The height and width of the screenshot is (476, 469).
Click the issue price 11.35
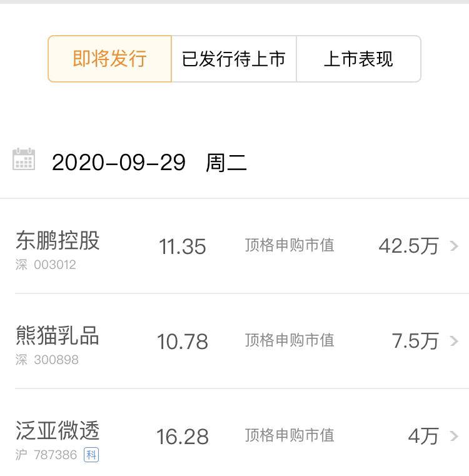(x=183, y=246)
